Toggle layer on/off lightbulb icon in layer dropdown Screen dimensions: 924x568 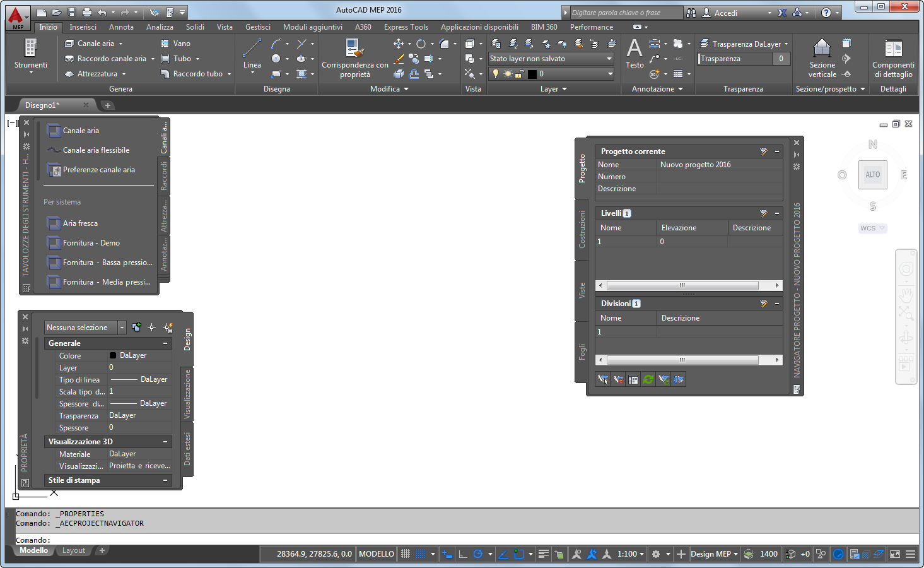(x=496, y=74)
